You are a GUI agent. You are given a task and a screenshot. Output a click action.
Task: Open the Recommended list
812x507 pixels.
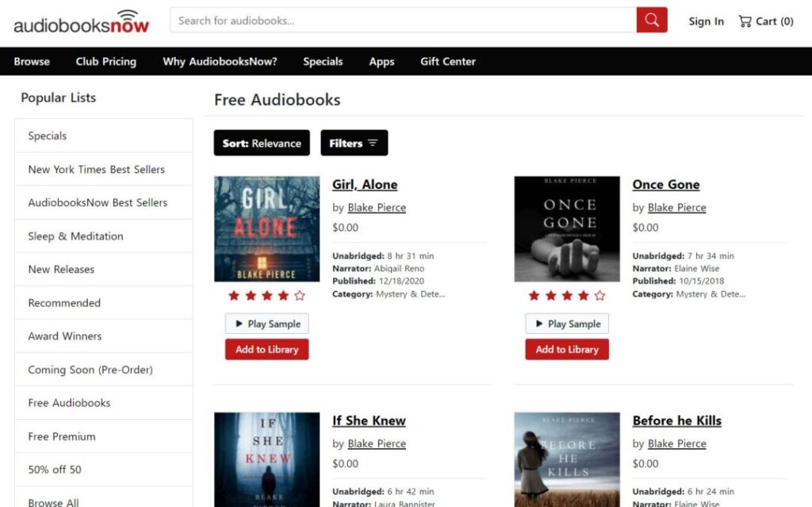[104, 303]
